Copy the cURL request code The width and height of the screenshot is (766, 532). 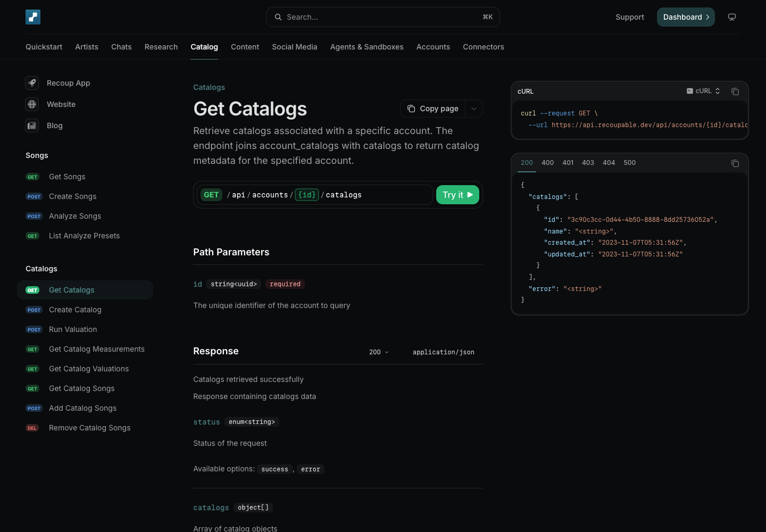735,92
